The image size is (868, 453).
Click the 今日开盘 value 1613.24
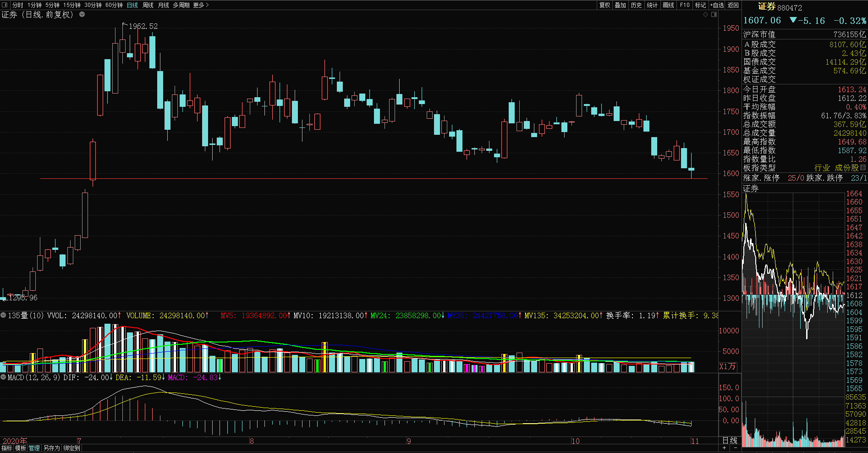click(x=852, y=89)
